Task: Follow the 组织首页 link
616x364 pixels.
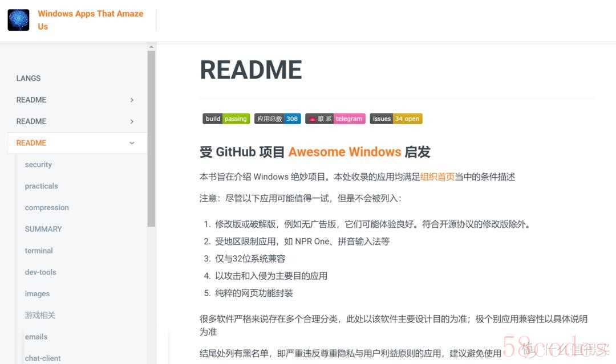Action: pyautogui.click(x=437, y=177)
